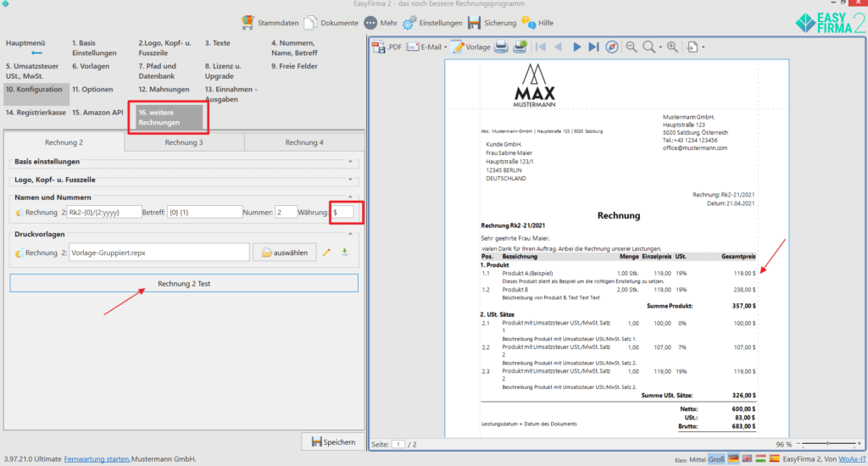Switch interface size to Klein
868x466 pixels.
(676, 458)
